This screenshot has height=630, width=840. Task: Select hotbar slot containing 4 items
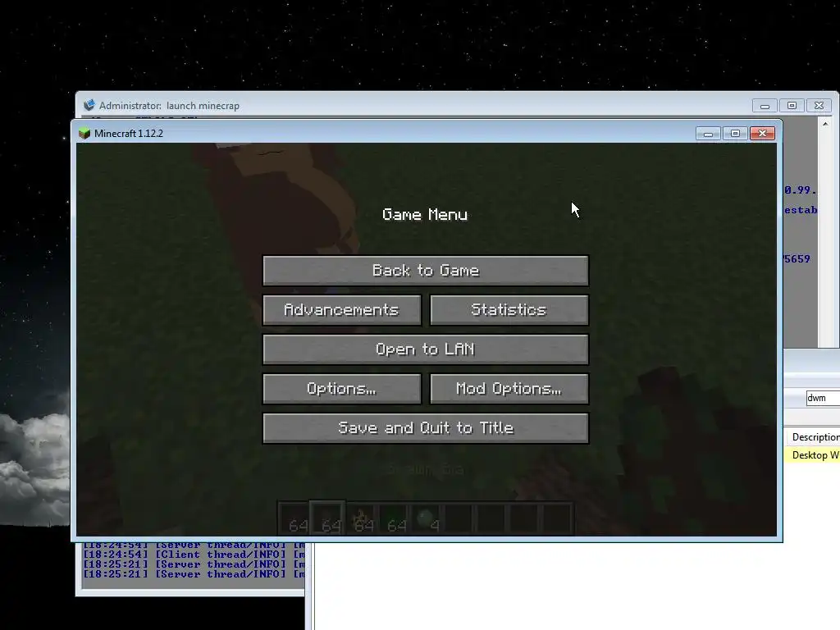[x=427, y=519]
